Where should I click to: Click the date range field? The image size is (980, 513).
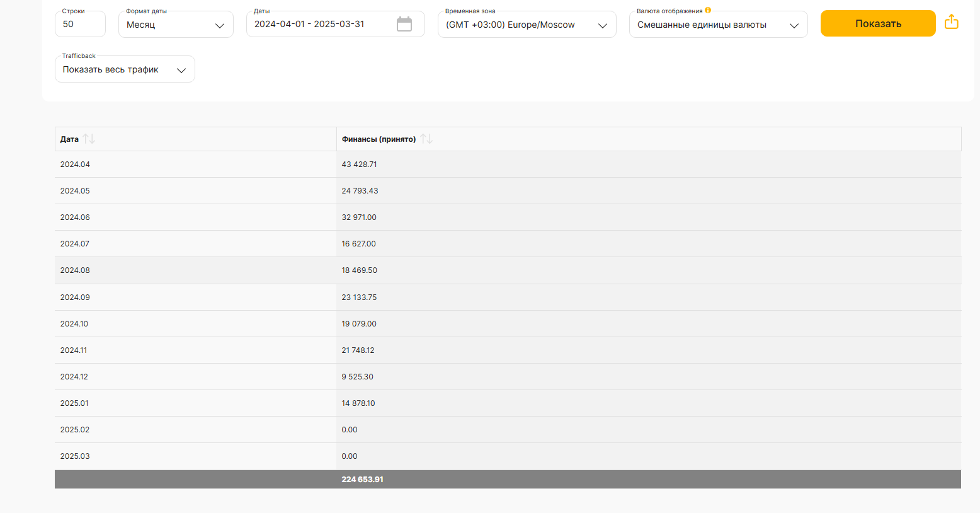(335, 24)
